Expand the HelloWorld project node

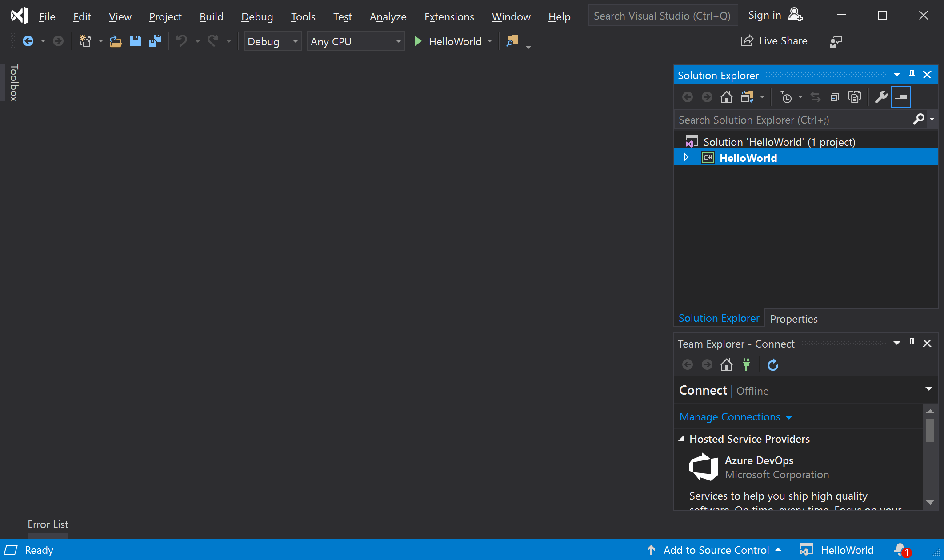[x=687, y=157]
